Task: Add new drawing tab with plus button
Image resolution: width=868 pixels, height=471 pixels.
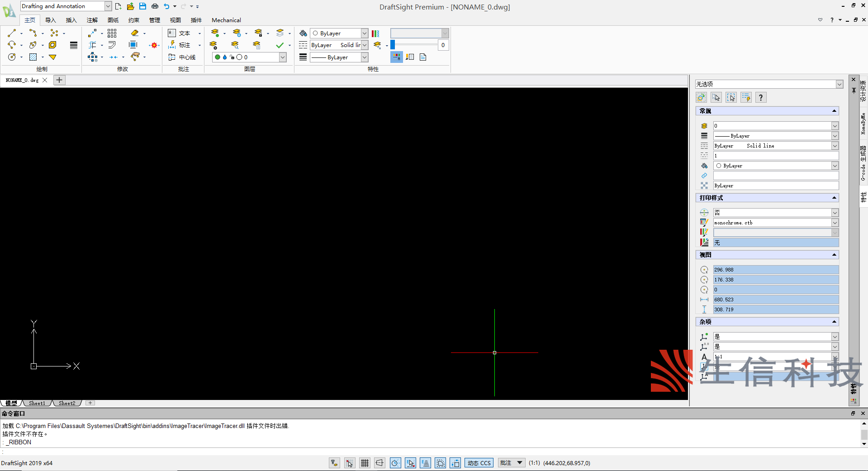Action: tap(59, 80)
